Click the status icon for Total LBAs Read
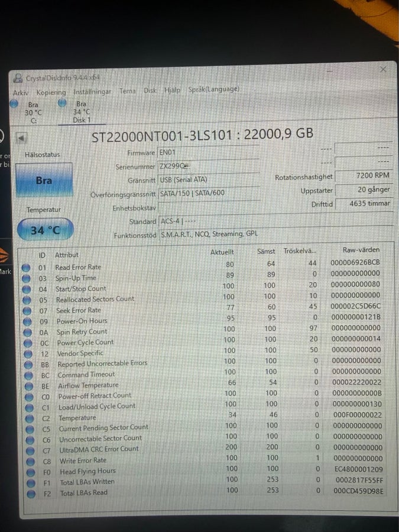The image size is (399, 532). coord(31,494)
